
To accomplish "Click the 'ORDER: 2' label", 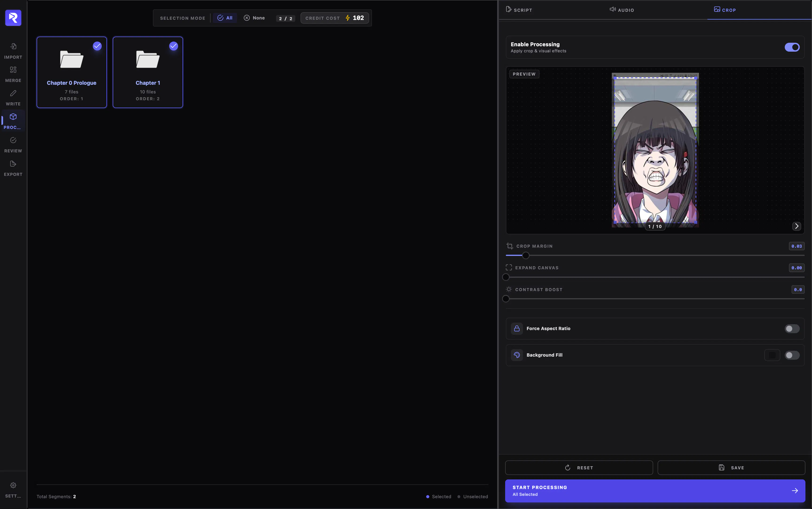I will click(148, 99).
